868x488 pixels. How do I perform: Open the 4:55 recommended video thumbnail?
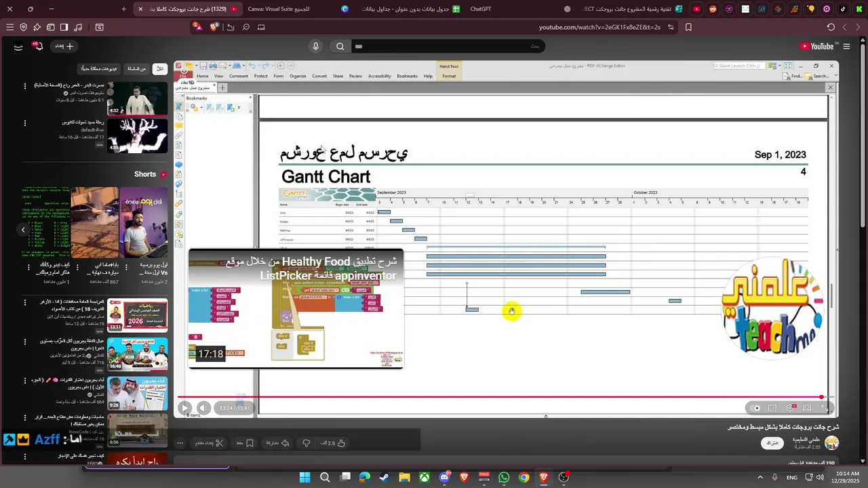(138, 136)
